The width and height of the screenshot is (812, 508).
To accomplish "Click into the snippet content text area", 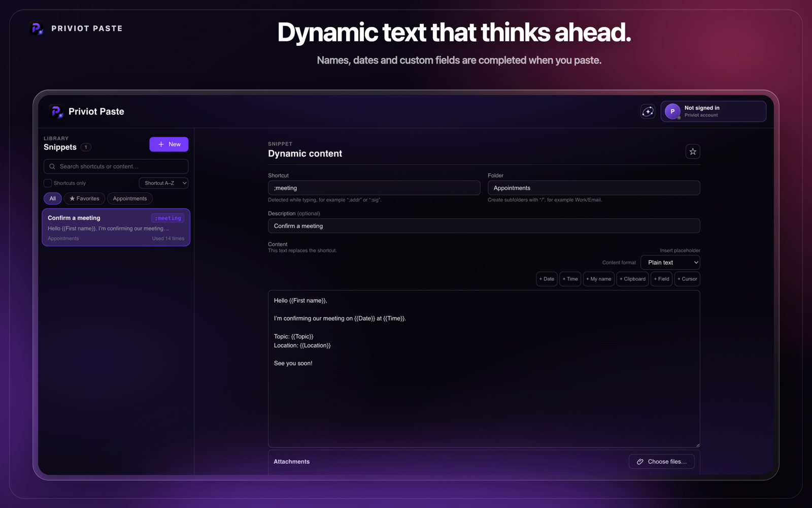I will point(484,369).
